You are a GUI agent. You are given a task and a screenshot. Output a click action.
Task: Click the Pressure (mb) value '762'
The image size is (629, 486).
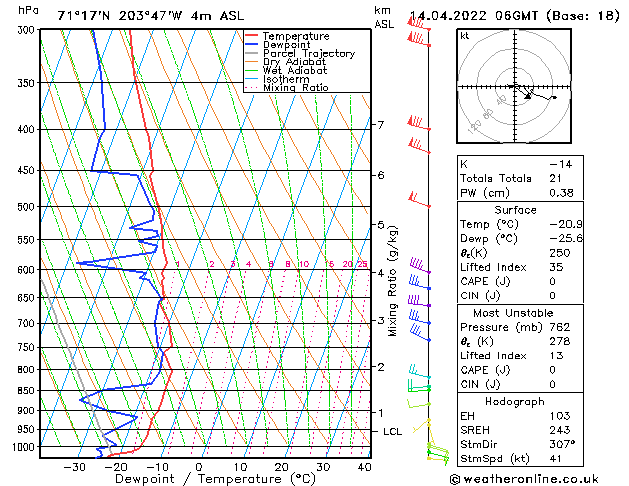560,327
